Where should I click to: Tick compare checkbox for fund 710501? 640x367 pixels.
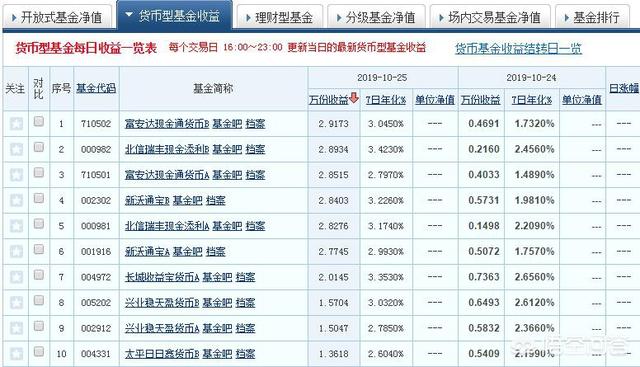coord(39,172)
